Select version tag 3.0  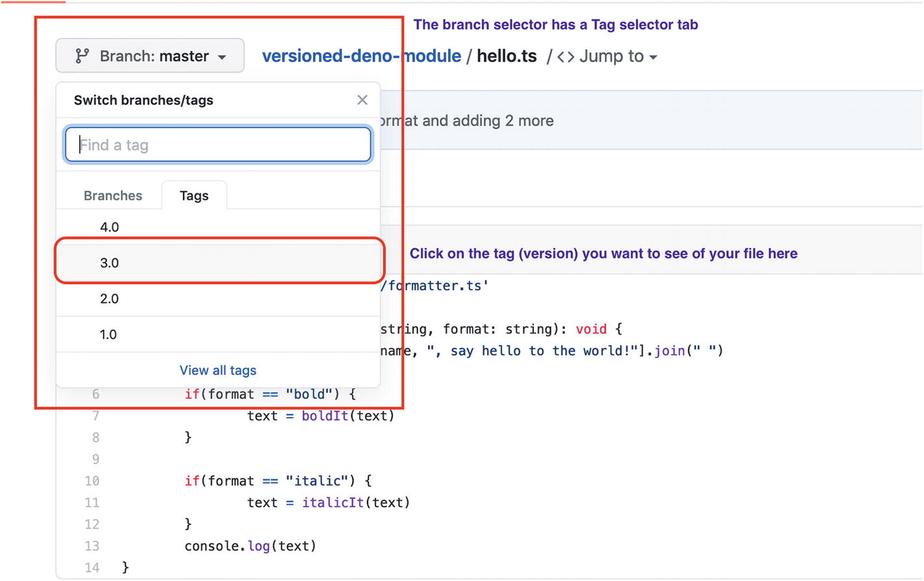[x=110, y=263]
